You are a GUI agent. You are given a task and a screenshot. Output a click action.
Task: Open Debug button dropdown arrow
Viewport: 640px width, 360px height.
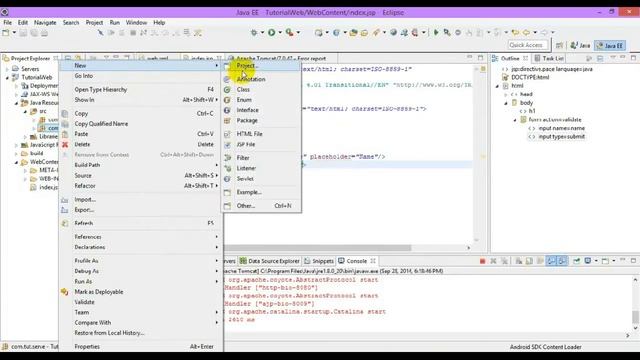[262, 32]
